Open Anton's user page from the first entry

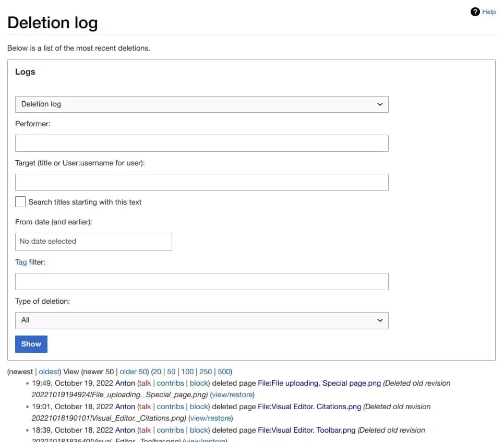pyautogui.click(x=125, y=383)
